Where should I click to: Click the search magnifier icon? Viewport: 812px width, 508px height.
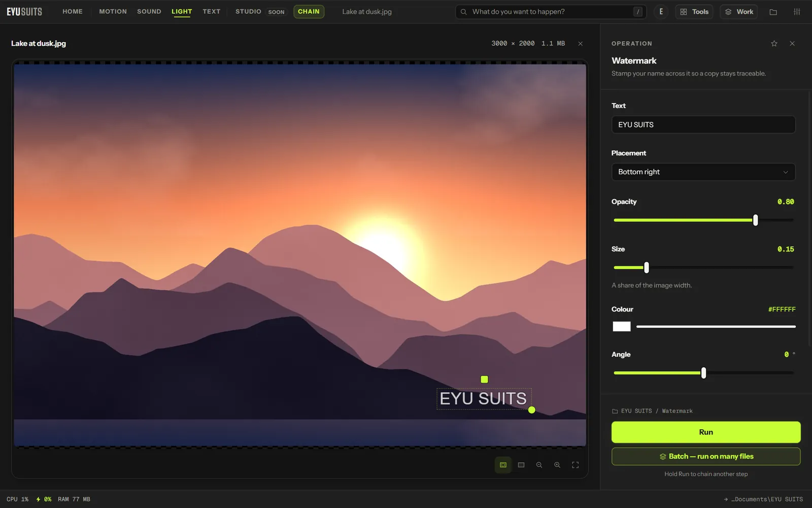click(463, 12)
